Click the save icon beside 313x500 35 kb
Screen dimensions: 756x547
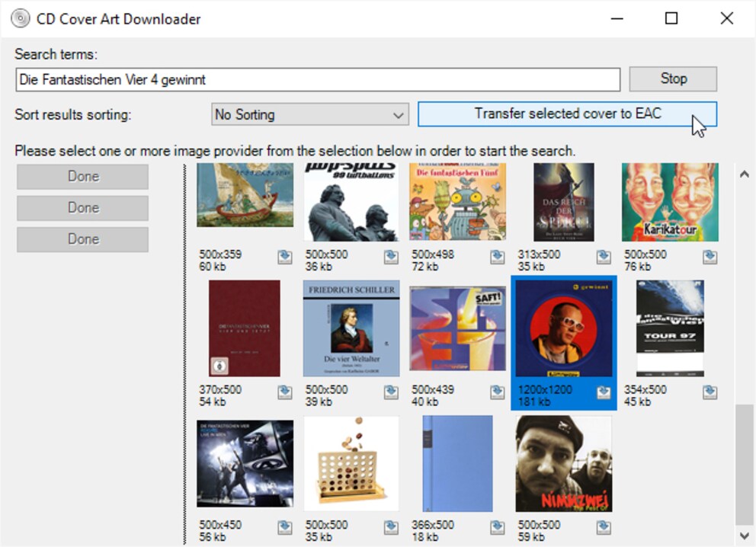604,257
